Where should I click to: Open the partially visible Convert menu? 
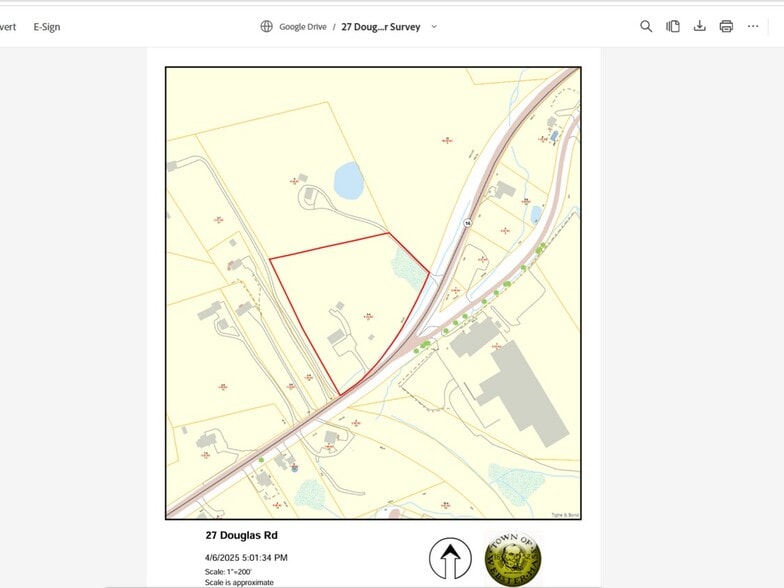[7, 27]
